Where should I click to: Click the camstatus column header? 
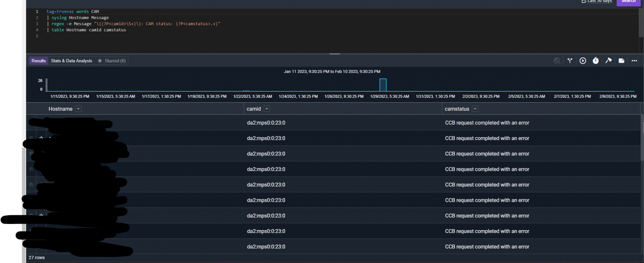click(x=457, y=109)
